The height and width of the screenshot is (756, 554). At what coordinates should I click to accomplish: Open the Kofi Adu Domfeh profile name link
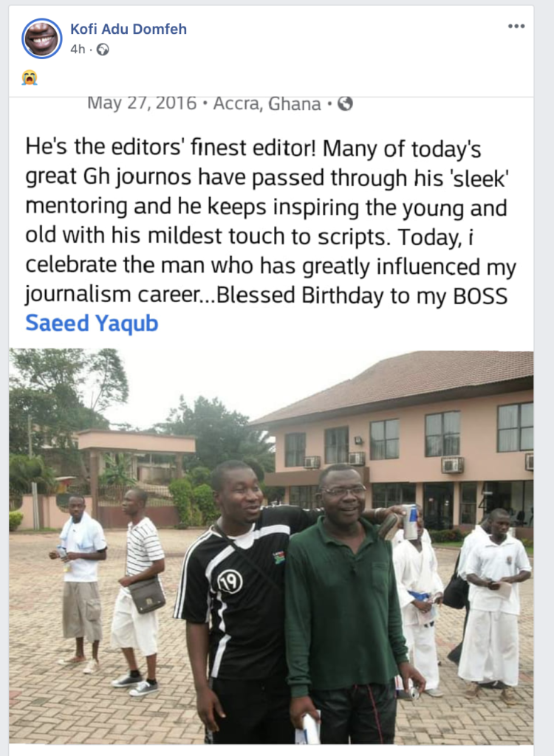click(129, 29)
